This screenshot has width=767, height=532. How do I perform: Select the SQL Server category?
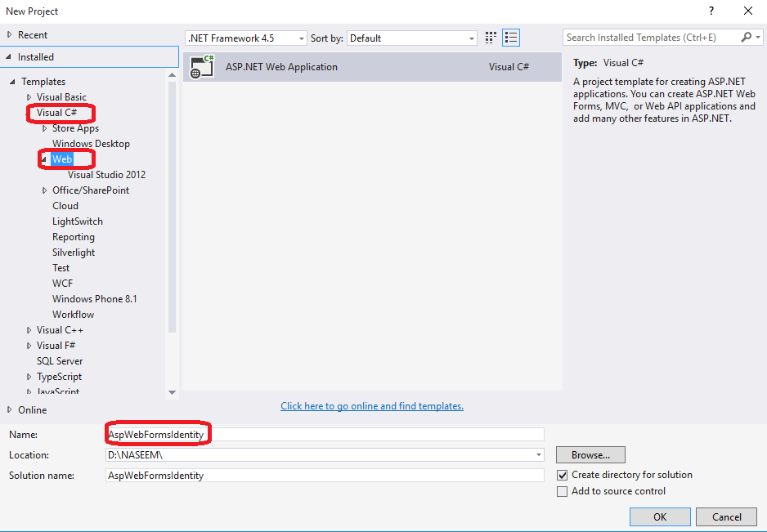click(60, 361)
